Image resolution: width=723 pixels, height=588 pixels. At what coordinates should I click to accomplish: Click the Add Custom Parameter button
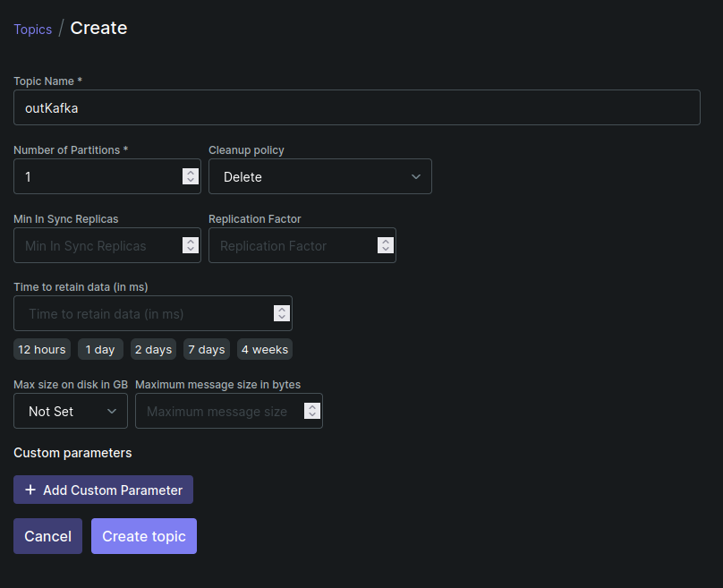tap(103, 490)
